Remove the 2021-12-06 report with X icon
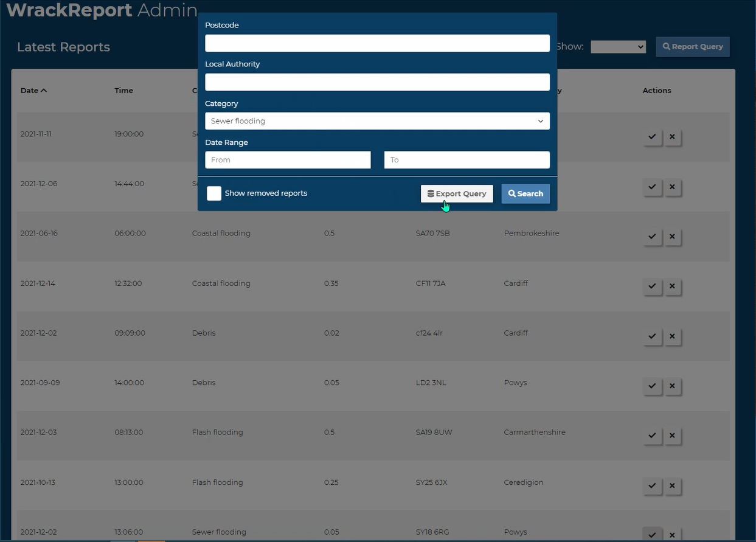This screenshot has height=542, width=756. click(672, 187)
